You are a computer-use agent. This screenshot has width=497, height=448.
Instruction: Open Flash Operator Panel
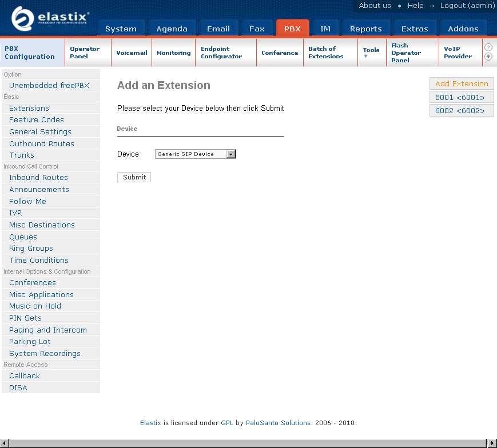click(x=412, y=53)
